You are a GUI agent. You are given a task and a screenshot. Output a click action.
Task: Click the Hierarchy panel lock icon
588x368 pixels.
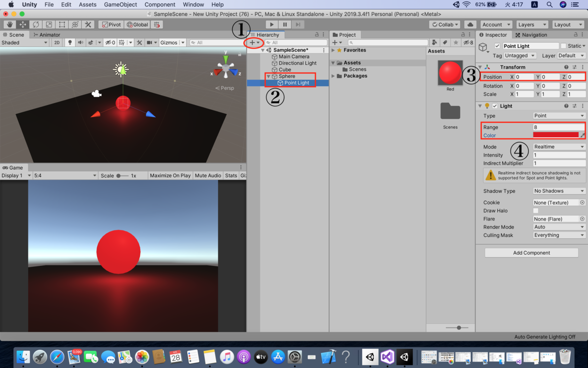click(x=317, y=35)
